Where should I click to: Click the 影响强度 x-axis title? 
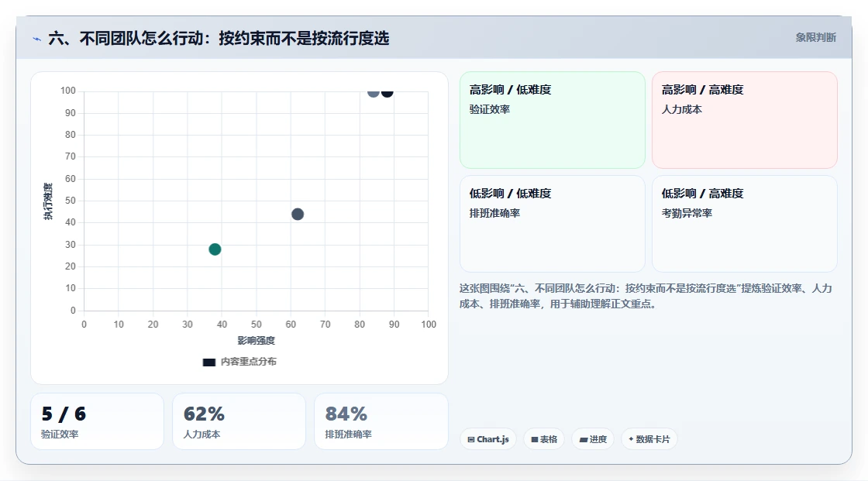(x=256, y=340)
